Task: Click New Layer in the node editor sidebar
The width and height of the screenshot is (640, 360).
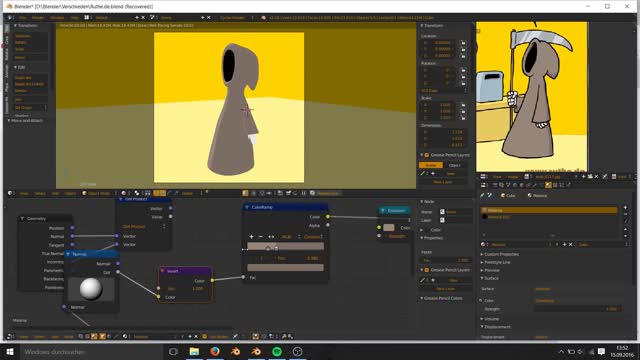Action: pyautogui.click(x=445, y=289)
